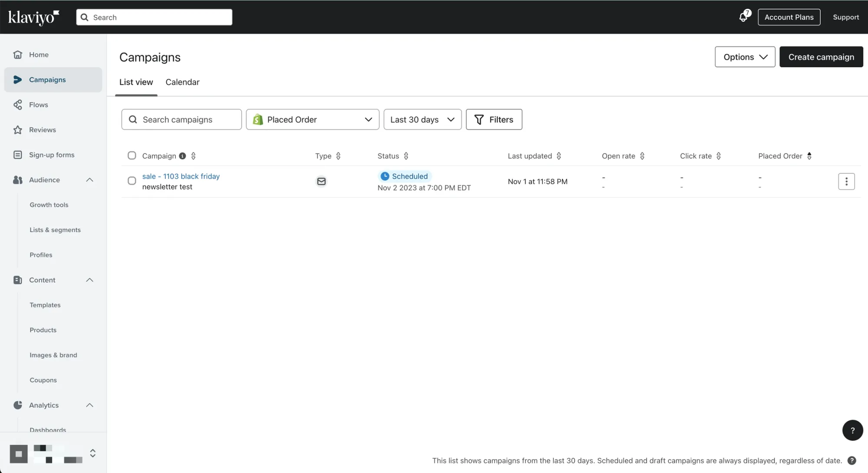Sort by Campaign column arrows
This screenshot has width=868, height=473.
(194, 156)
